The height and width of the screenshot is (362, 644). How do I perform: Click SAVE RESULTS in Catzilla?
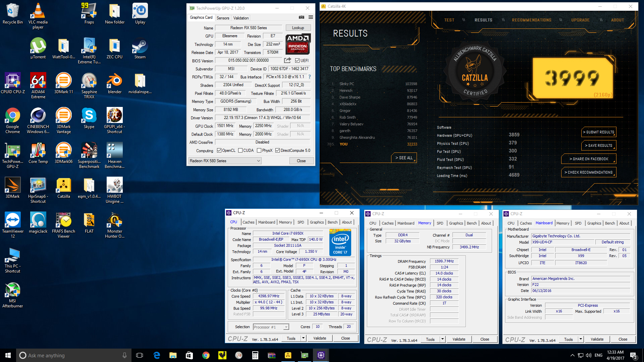598,145
